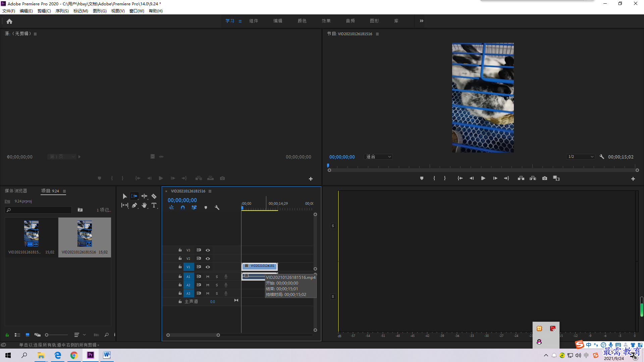Expand the workspace overflow chevron
The height and width of the screenshot is (362, 644).
422,21
